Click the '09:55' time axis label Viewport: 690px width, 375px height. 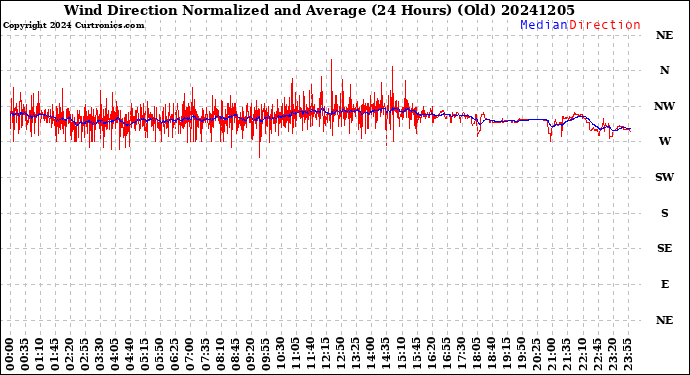click(265, 354)
